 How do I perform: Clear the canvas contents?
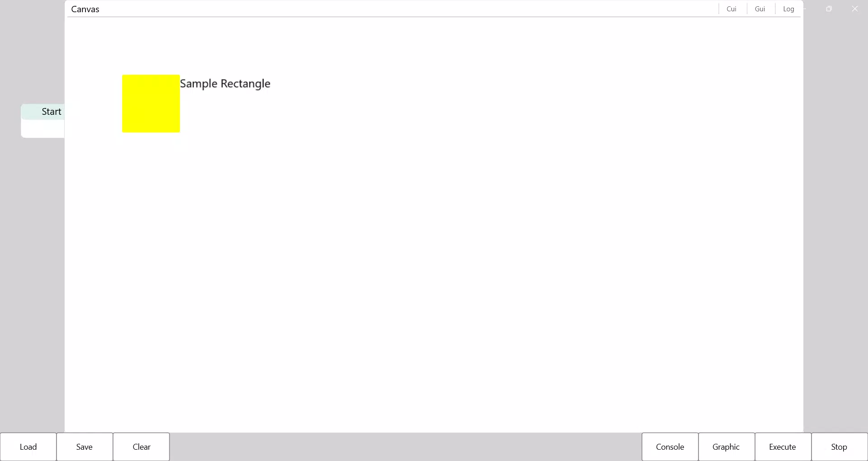click(x=142, y=447)
